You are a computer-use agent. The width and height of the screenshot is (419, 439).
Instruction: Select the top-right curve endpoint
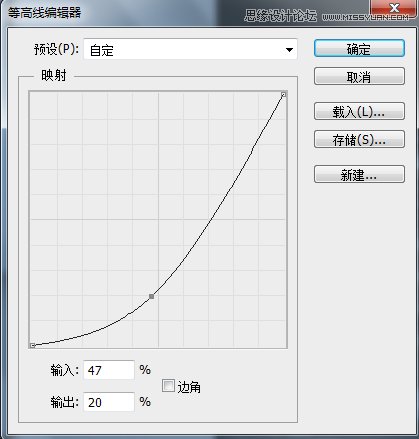point(283,95)
